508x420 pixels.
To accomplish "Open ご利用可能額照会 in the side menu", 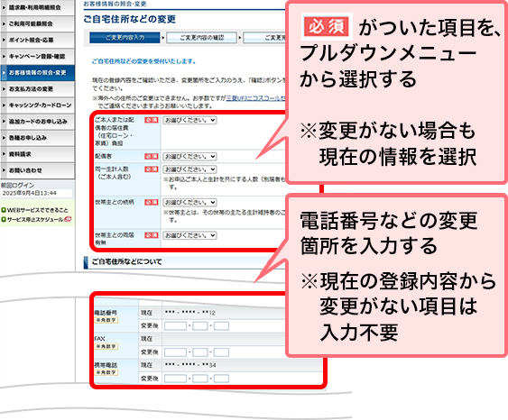I will pyautogui.click(x=37, y=23).
